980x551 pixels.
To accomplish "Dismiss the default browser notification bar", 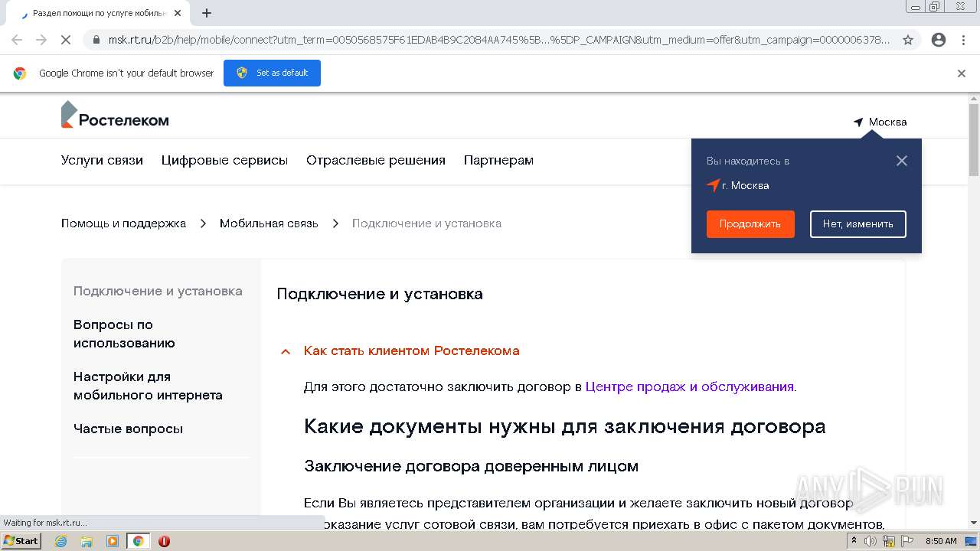I will tap(962, 73).
